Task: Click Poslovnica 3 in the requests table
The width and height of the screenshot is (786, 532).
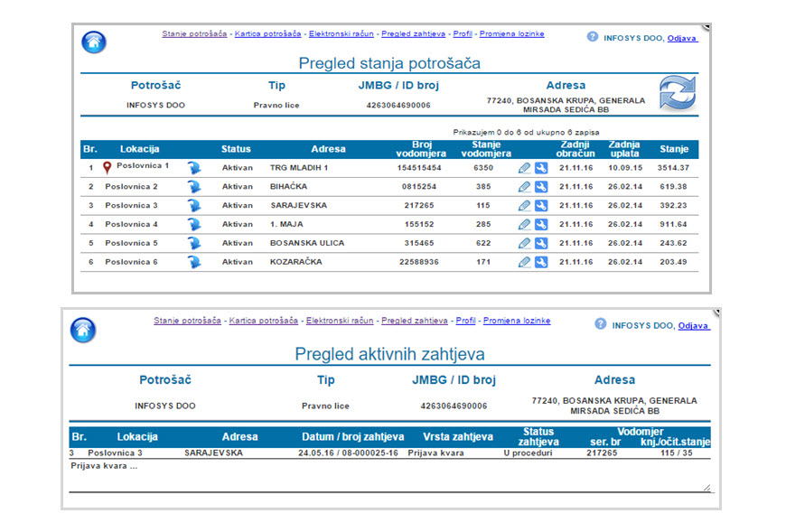Action: tap(115, 453)
